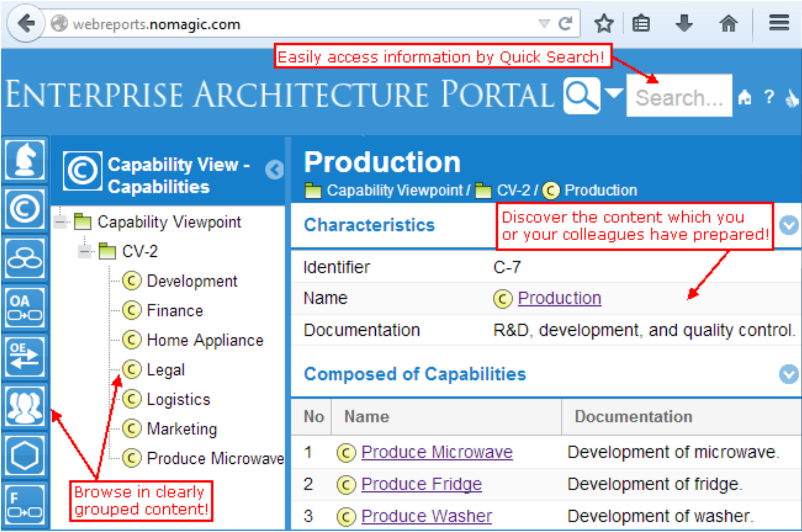The width and height of the screenshot is (802, 532).
Task: Select Logistics capability in tree
Action: [166, 399]
